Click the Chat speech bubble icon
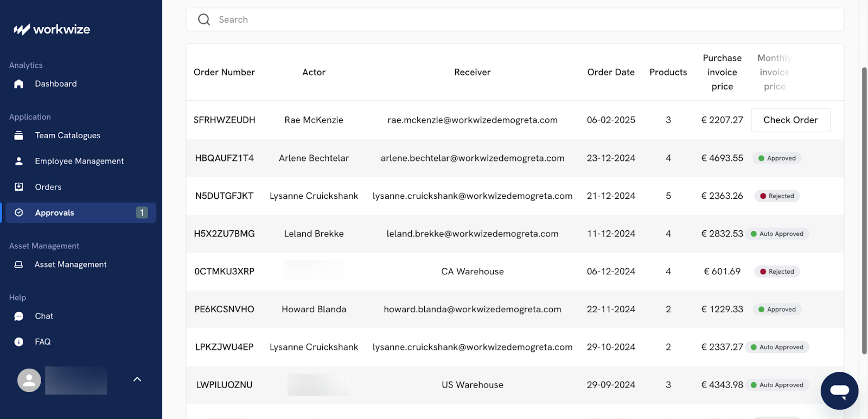 tap(19, 317)
